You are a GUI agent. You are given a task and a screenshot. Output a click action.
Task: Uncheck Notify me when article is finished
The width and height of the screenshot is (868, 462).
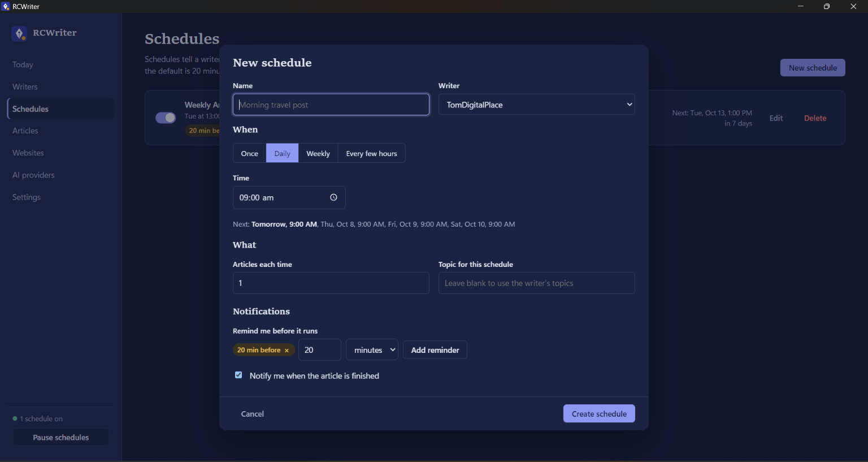(x=238, y=375)
